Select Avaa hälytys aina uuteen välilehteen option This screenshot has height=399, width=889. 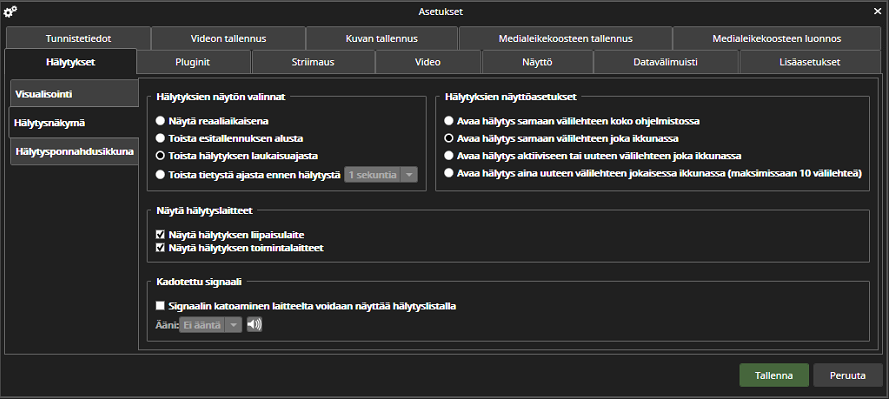[x=449, y=173]
